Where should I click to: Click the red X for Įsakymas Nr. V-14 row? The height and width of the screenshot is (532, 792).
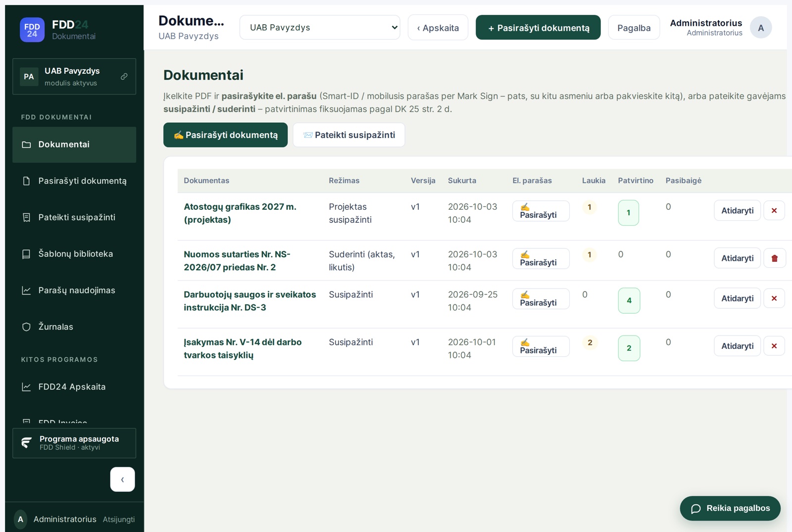click(x=774, y=346)
